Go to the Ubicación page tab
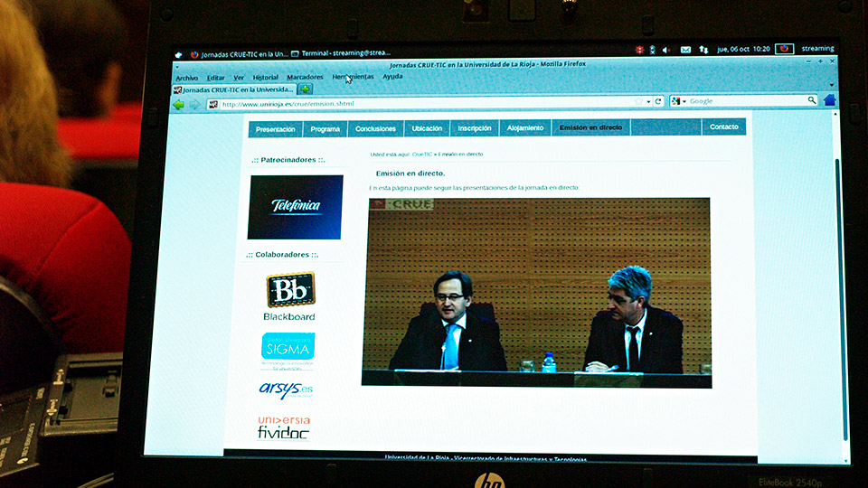868x488 pixels. click(427, 128)
